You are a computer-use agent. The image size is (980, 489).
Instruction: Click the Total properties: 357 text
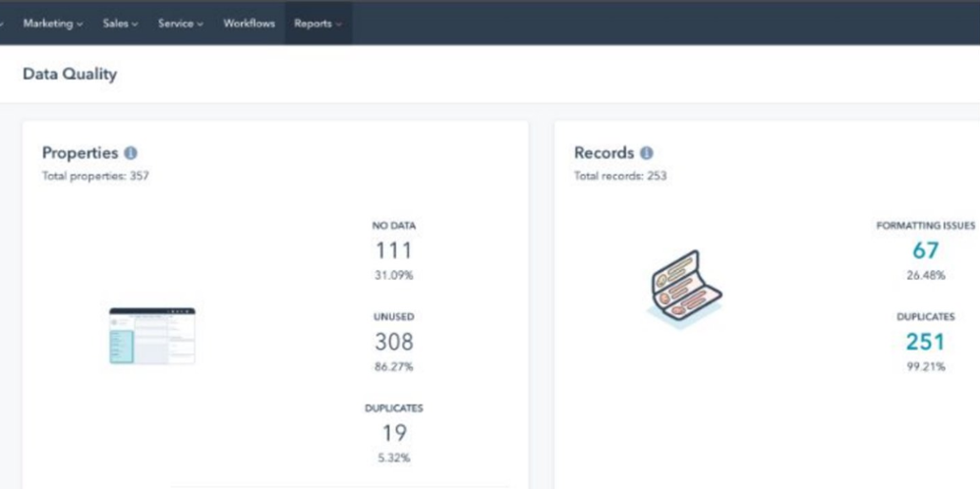(96, 176)
